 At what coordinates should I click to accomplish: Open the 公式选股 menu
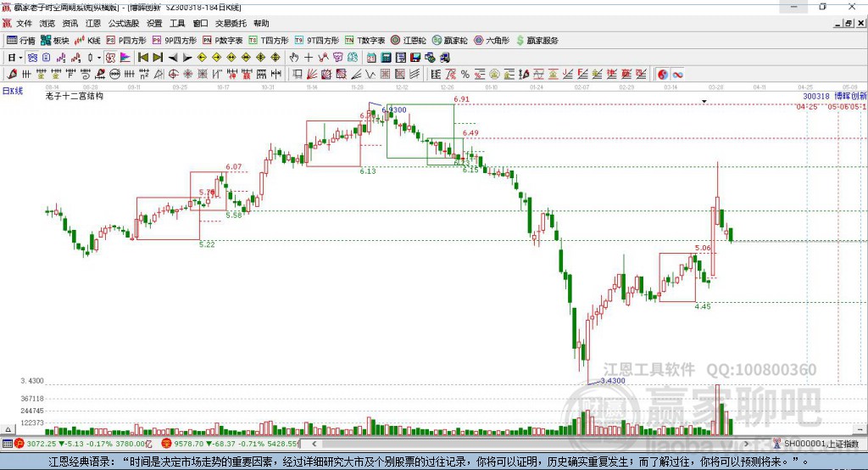tap(124, 23)
